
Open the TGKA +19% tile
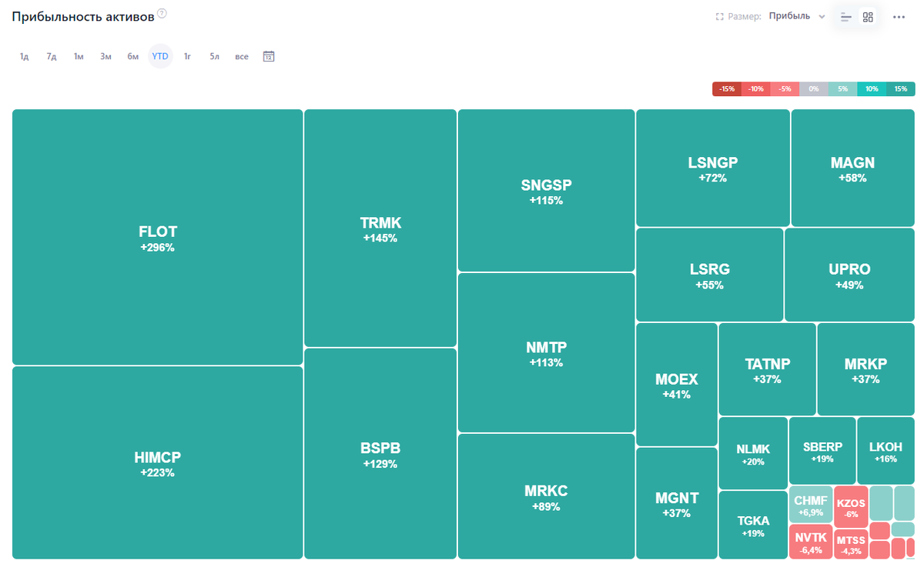(x=753, y=525)
